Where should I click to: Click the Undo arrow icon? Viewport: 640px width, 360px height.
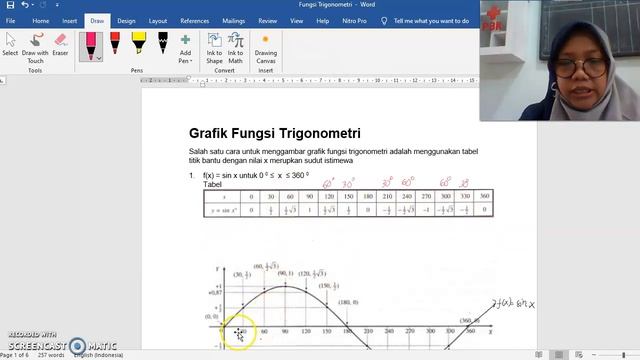click(24, 4)
